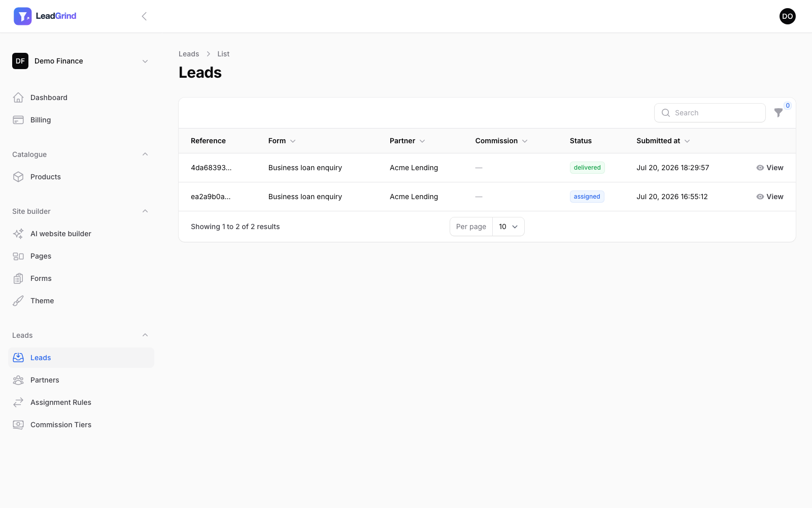Viewport: 812px width, 508px height.
Task: Click the Pages layout icon
Action: 18,256
